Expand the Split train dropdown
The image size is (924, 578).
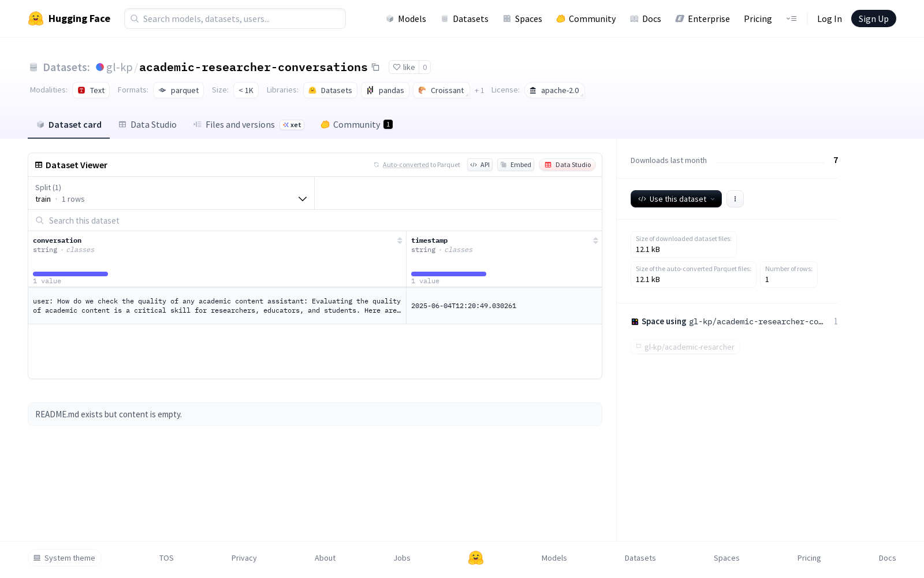point(171,193)
